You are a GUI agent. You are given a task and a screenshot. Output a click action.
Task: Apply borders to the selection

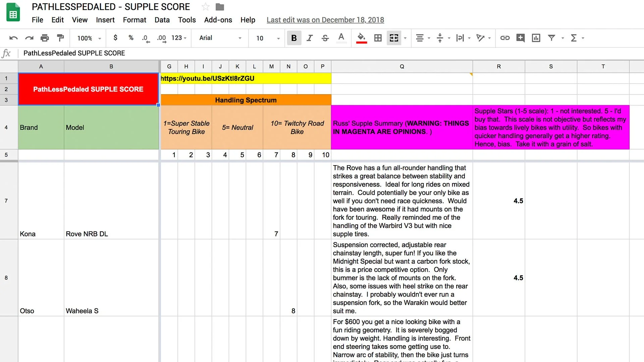[377, 38]
